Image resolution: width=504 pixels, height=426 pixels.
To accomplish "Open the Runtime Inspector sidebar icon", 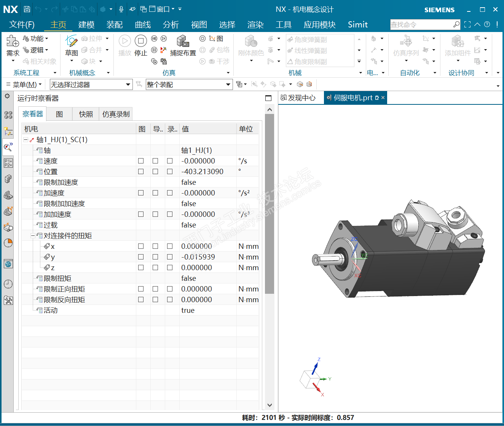I will 8,147.
